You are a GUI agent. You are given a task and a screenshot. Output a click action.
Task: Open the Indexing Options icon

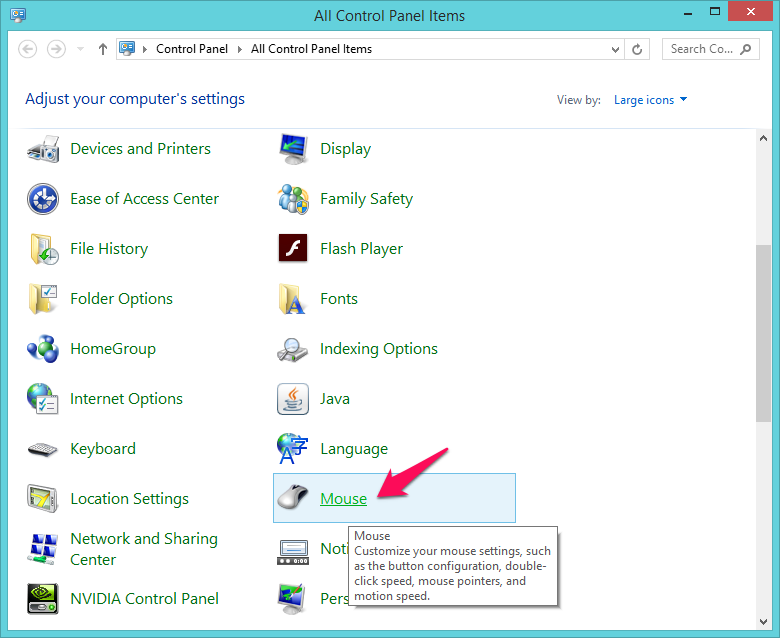293,350
